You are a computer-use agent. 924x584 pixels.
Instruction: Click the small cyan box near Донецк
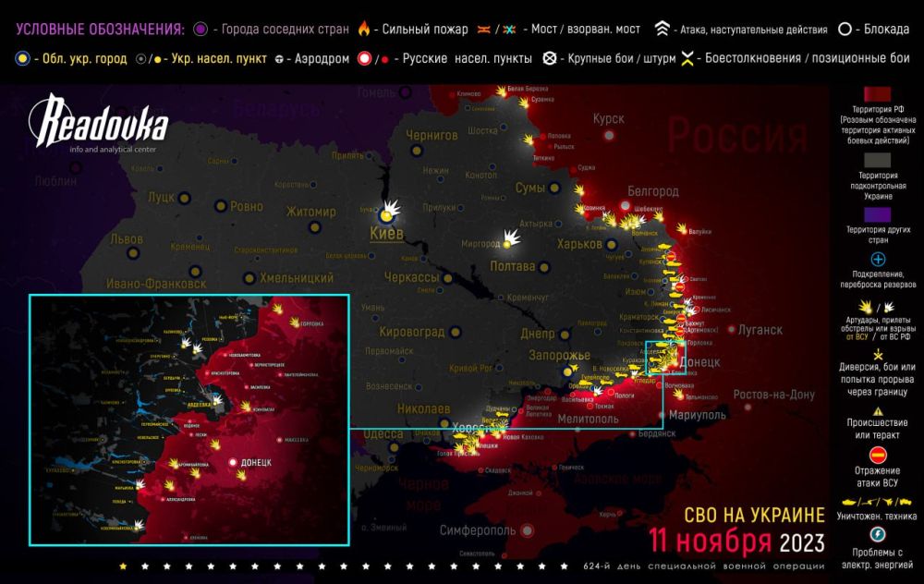click(x=666, y=357)
